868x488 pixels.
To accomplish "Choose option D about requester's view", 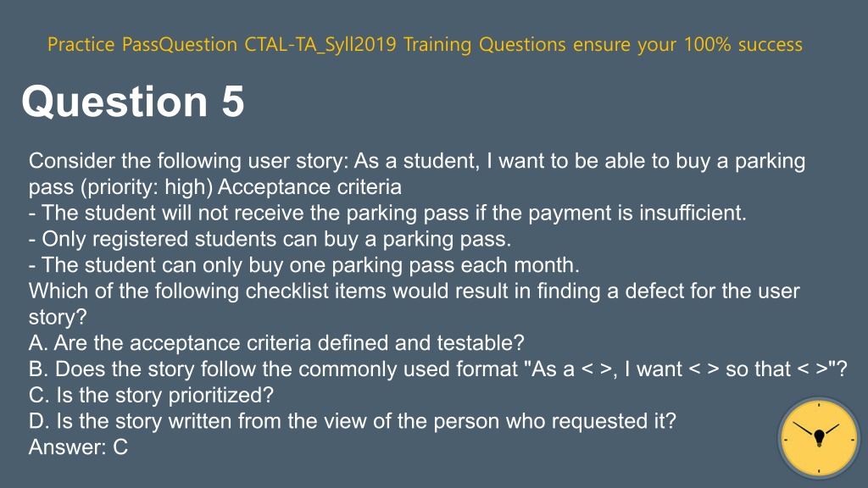I will point(352,421).
